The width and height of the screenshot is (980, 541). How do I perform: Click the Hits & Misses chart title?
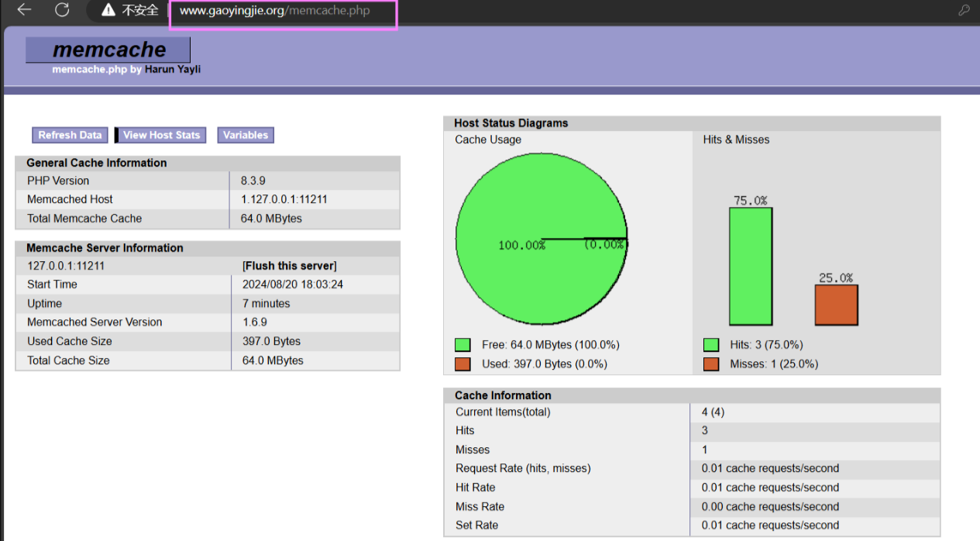[736, 140]
